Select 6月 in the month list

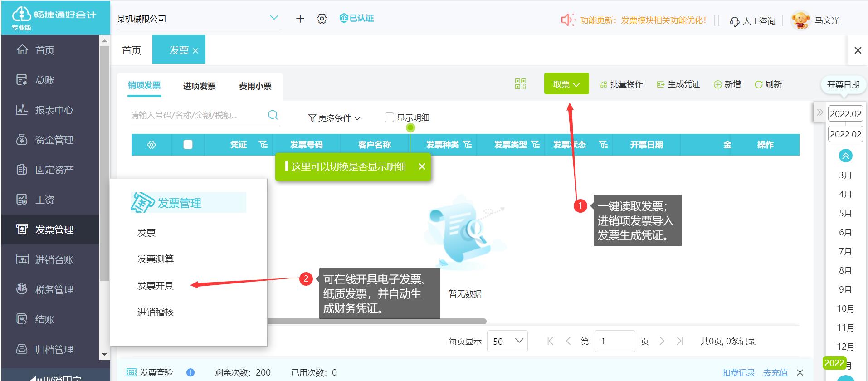pos(845,232)
